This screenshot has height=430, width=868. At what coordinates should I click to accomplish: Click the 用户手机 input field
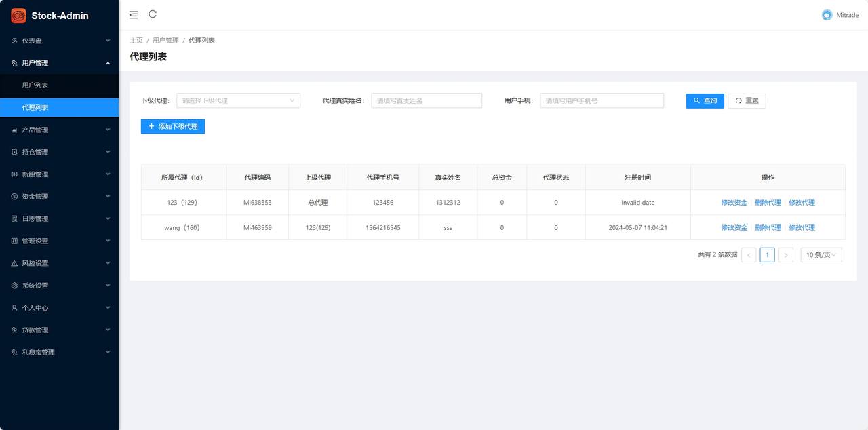(601, 100)
